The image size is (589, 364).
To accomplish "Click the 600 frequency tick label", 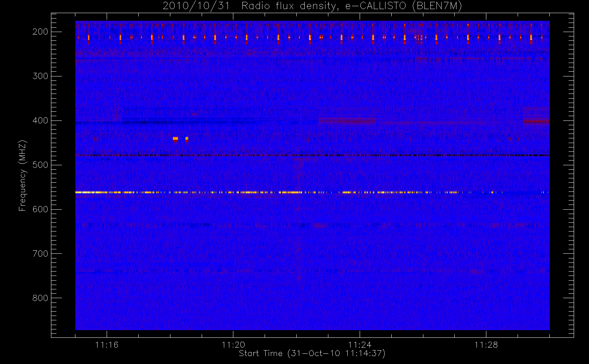I will point(40,209).
